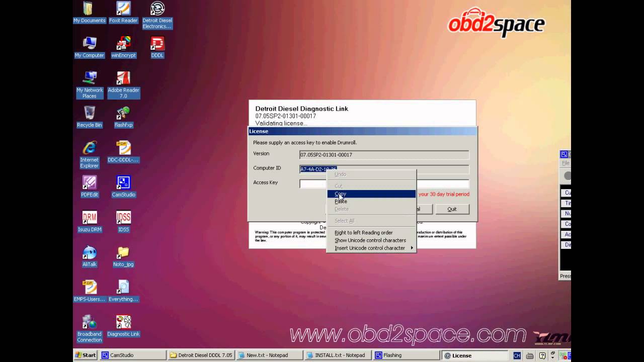
Task: Open My Documents desktop icon
Action: pos(89,13)
